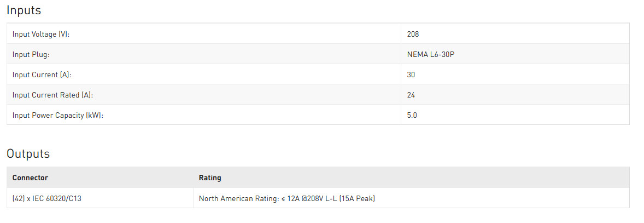Image resolution: width=644 pixels, height=223 pixels.
Task: Select the Input Current Rated (A) label
Action: pos(52,95)
